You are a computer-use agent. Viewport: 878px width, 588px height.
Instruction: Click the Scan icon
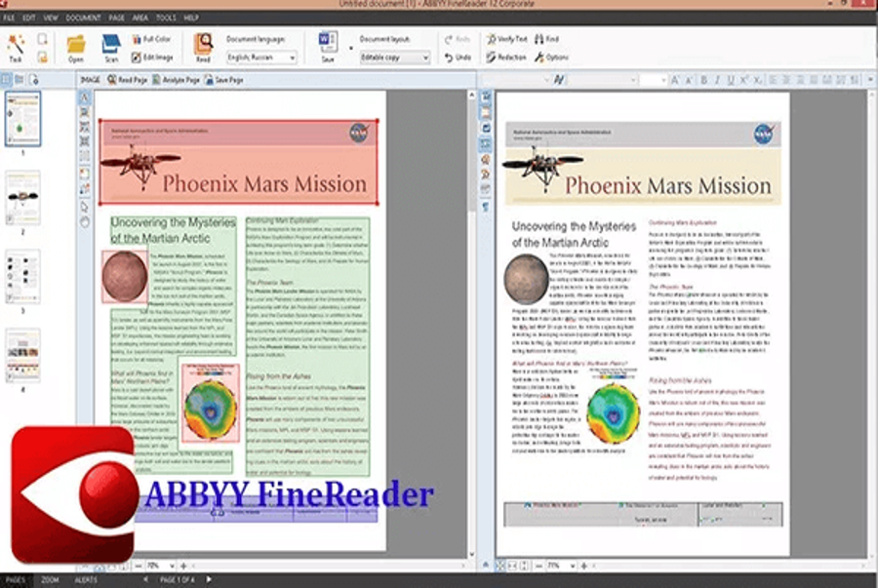click(110, 47)
